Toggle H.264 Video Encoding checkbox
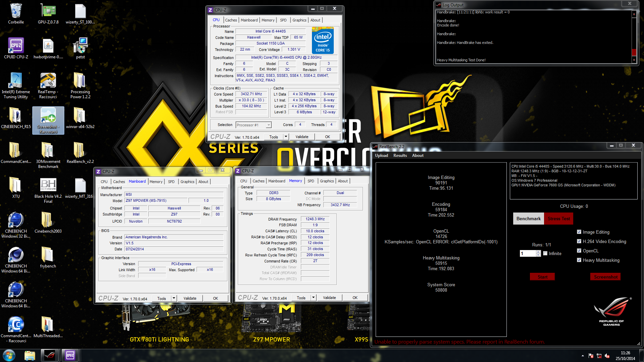The image size is (644, 362). coord(579,241)
